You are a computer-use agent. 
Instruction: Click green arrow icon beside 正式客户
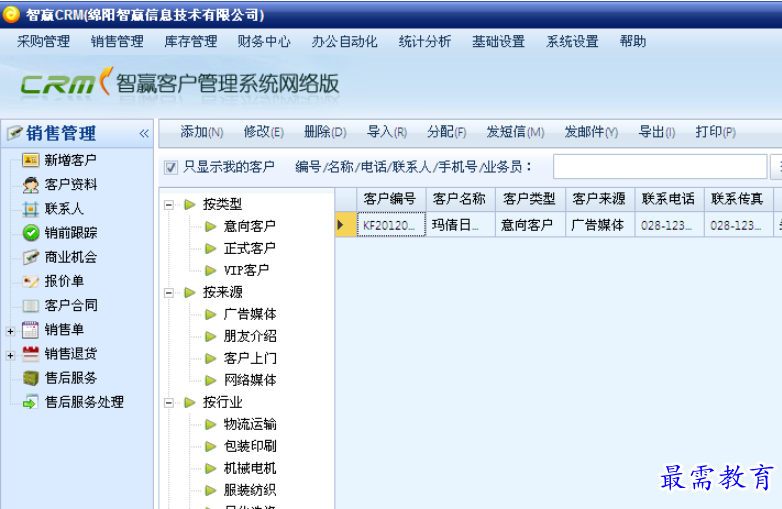click(210, 248)
